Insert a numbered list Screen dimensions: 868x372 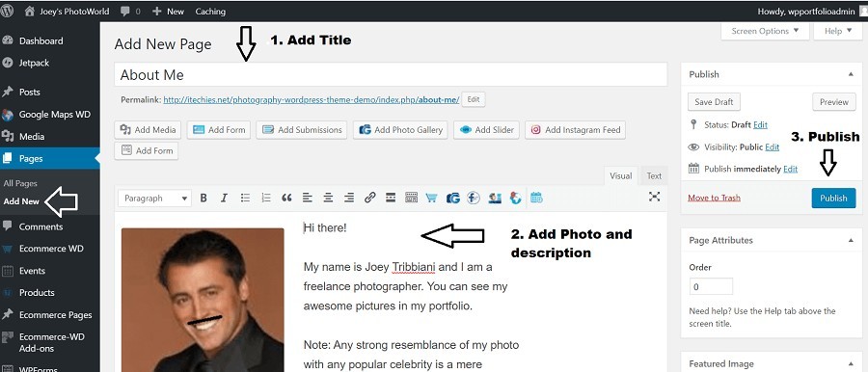point(266,198)
